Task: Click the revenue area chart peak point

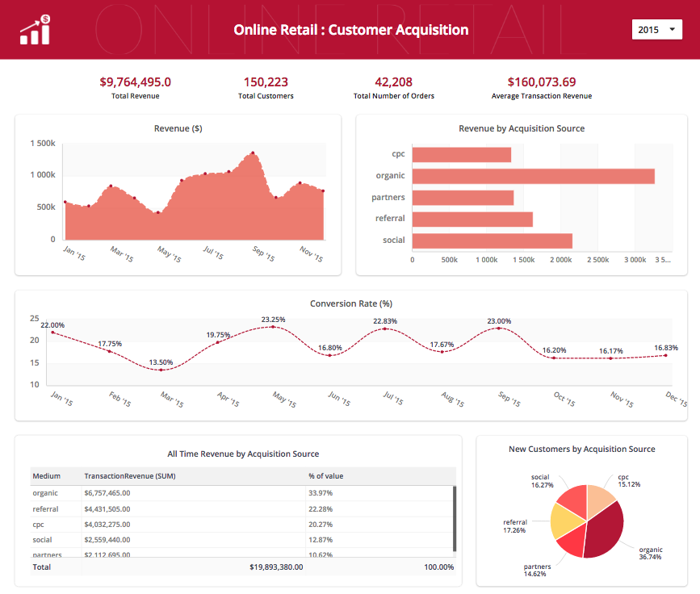Action: coord(253,153)
